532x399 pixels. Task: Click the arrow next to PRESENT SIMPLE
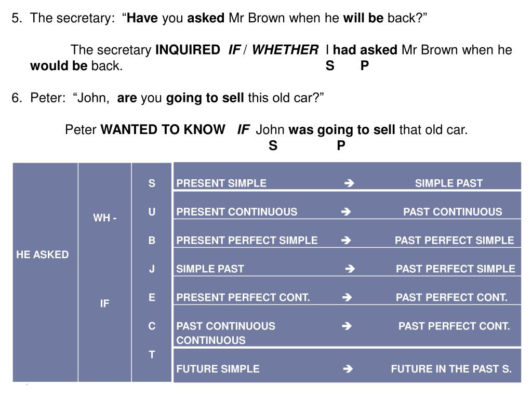[349, 183]
